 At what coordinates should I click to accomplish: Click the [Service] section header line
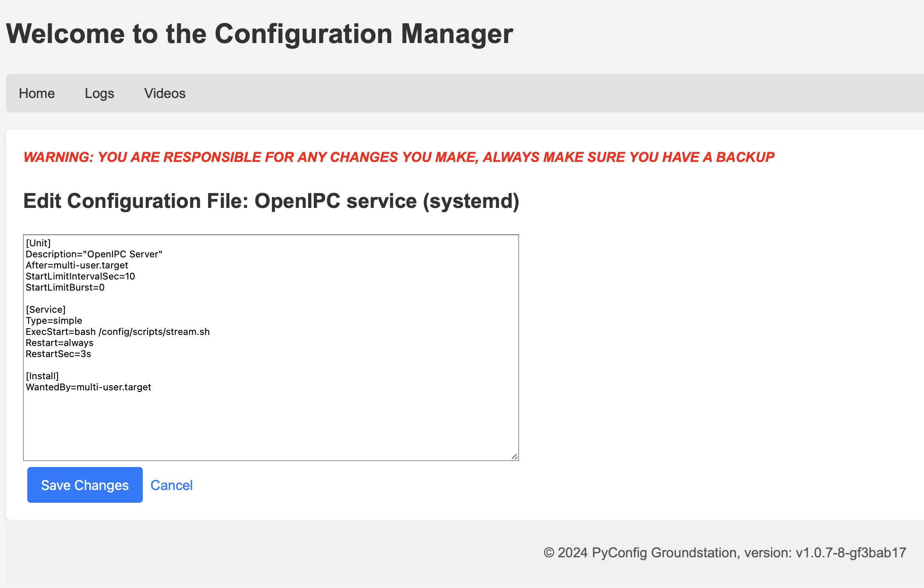46,309
